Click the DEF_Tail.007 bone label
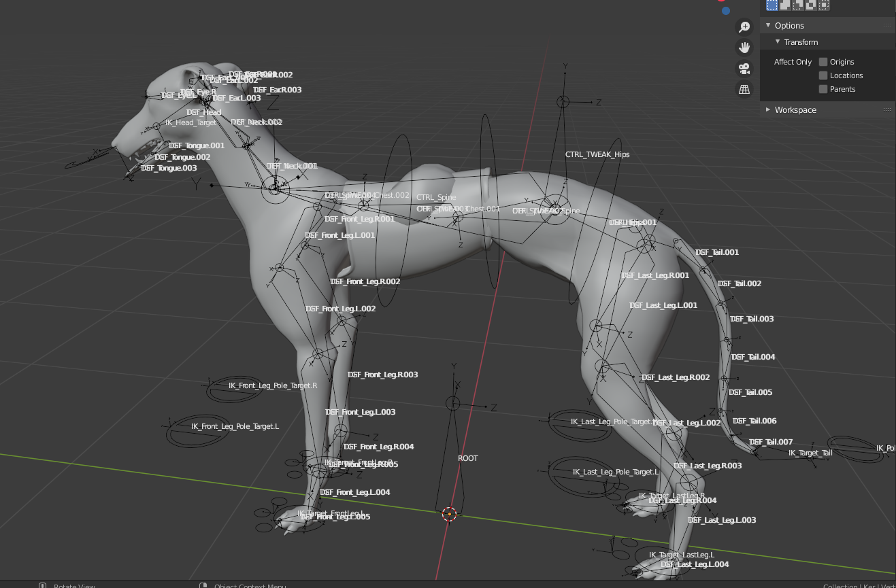 pos(771,442)
